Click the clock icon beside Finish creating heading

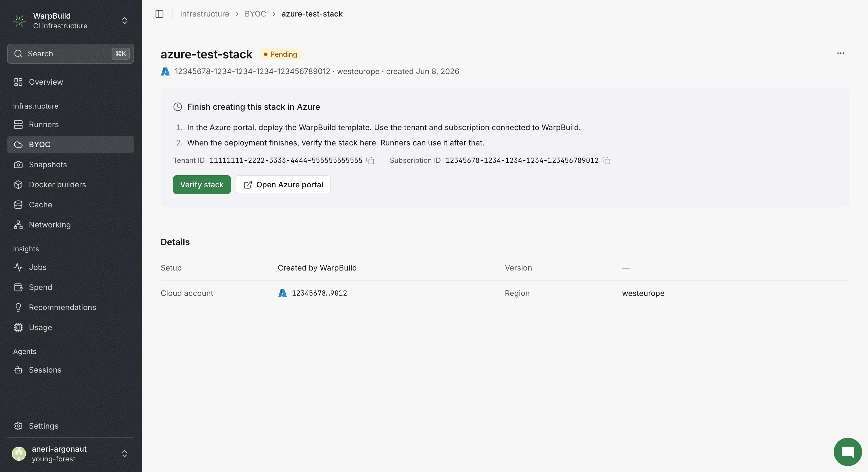point(177,107)
